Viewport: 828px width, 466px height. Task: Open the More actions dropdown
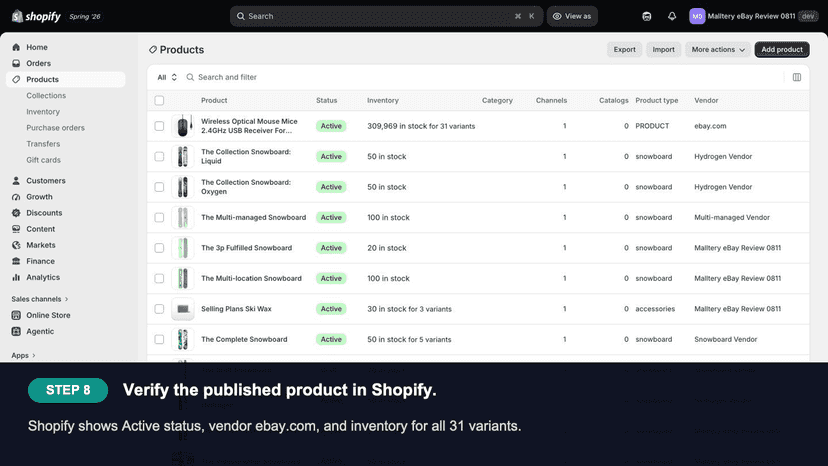pos(718,50)
